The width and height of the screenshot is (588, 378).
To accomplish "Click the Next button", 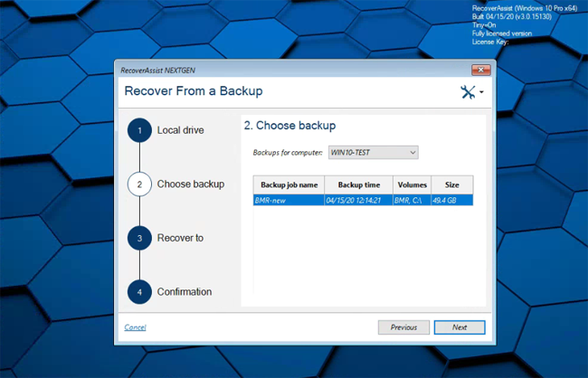I will 460,327.
